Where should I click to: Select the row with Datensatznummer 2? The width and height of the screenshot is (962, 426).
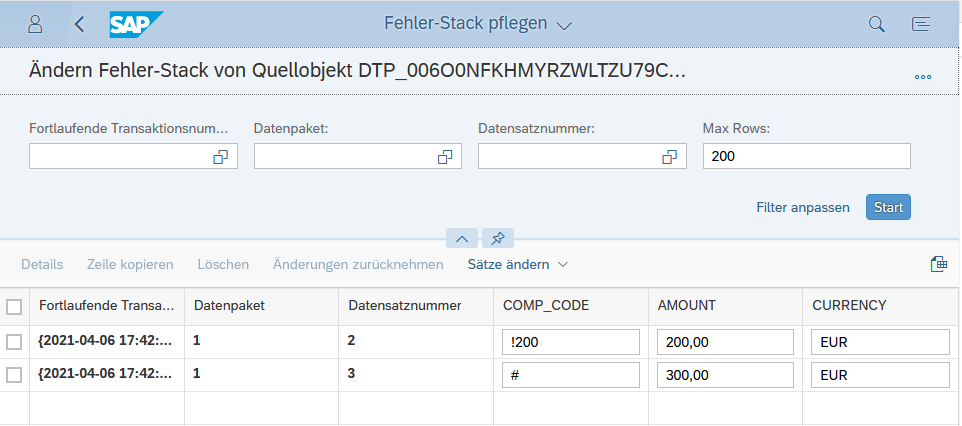(x=14, y=342)
